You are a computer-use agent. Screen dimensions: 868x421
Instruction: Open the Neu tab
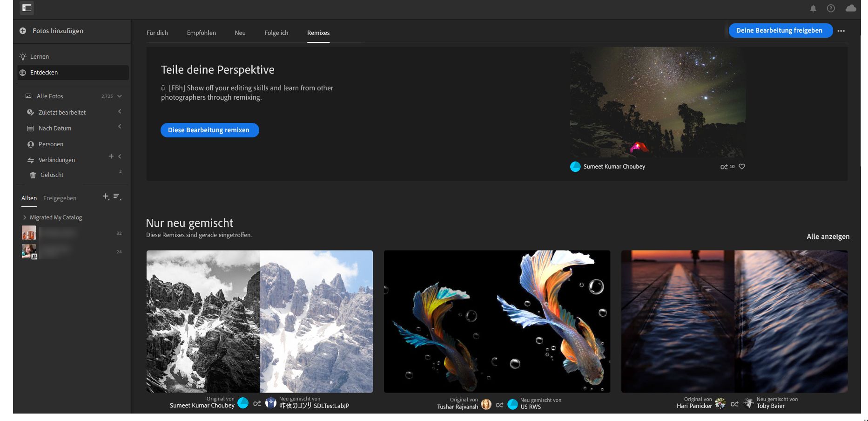(240, 33)
